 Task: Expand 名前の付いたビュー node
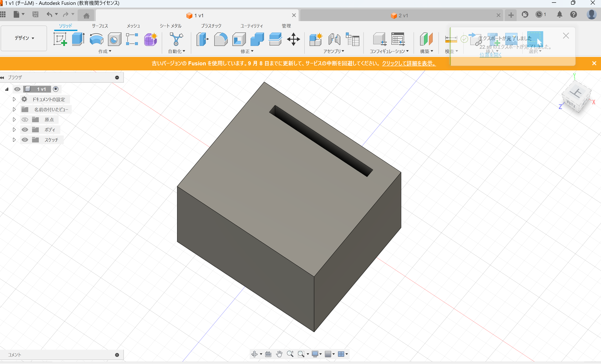click(14, 109)
